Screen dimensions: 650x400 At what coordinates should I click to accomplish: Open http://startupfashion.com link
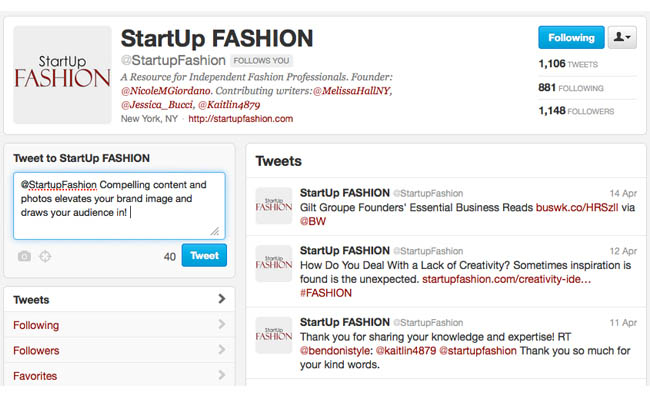tap(240, 119)
